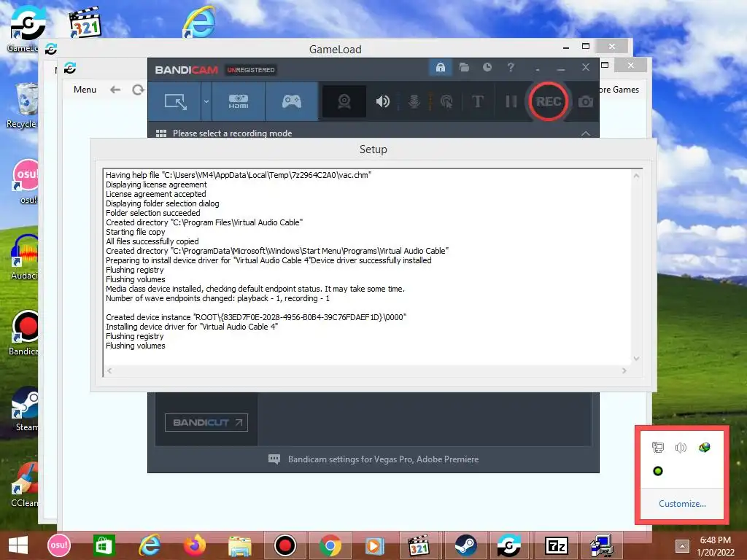Select game recording mode gamepad icon
747x560 pixels.
[x=292, y=101]
